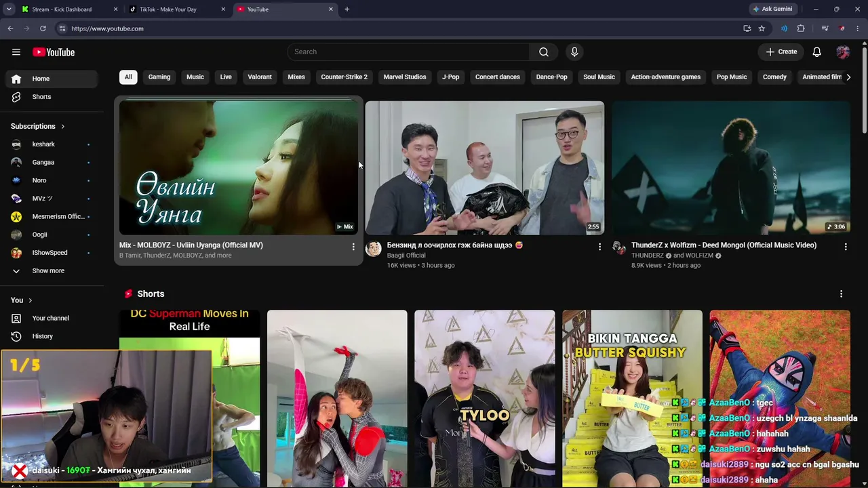Open the BIKIN TANGGA BUTTER SQUISHY short
Viewport: 868px width, 488px height.
click(632, 399)
